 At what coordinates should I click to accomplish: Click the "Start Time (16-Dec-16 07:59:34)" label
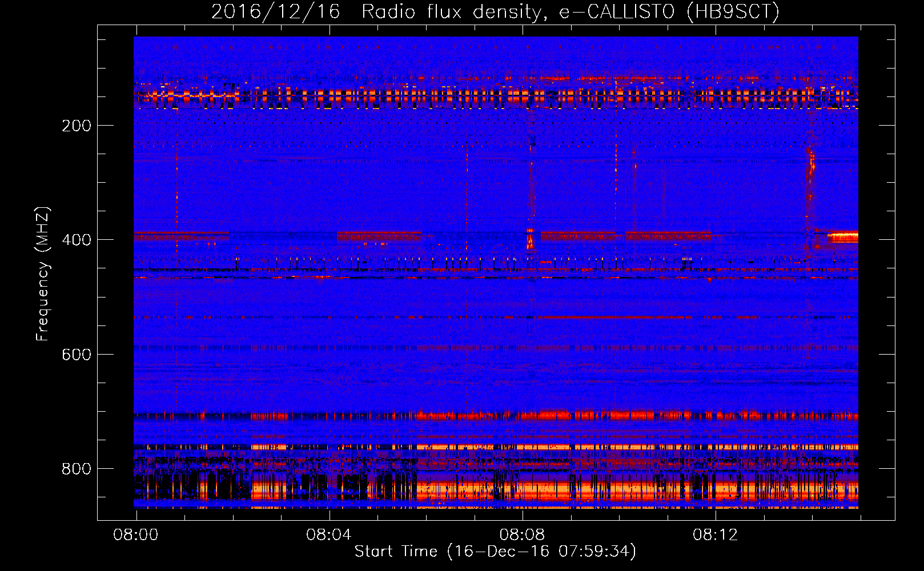pyautogui.click(x=495, y=552)
